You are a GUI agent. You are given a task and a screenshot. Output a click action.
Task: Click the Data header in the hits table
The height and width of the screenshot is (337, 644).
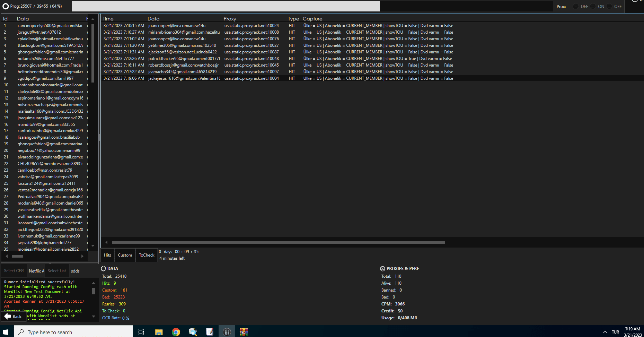pos(153,19)
